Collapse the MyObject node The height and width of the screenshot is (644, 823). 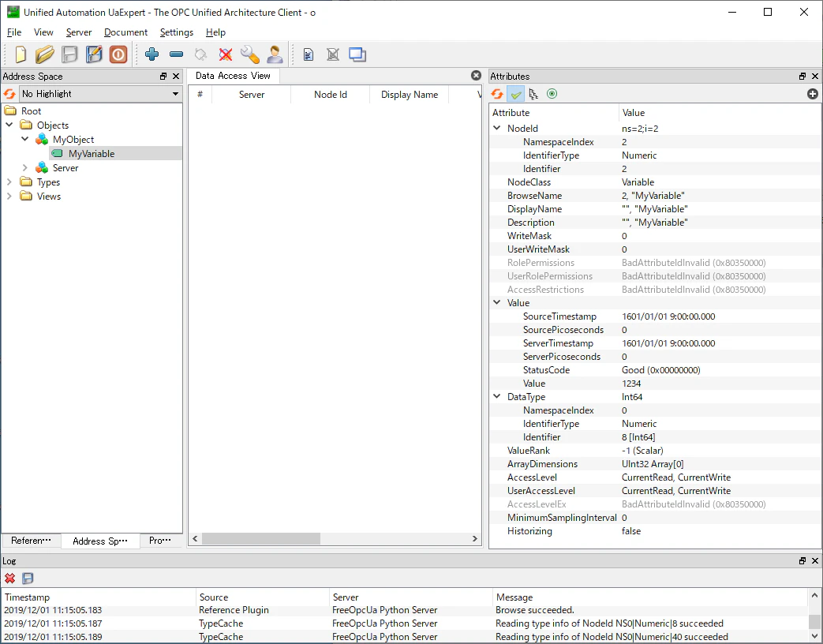tap(24, 139)
